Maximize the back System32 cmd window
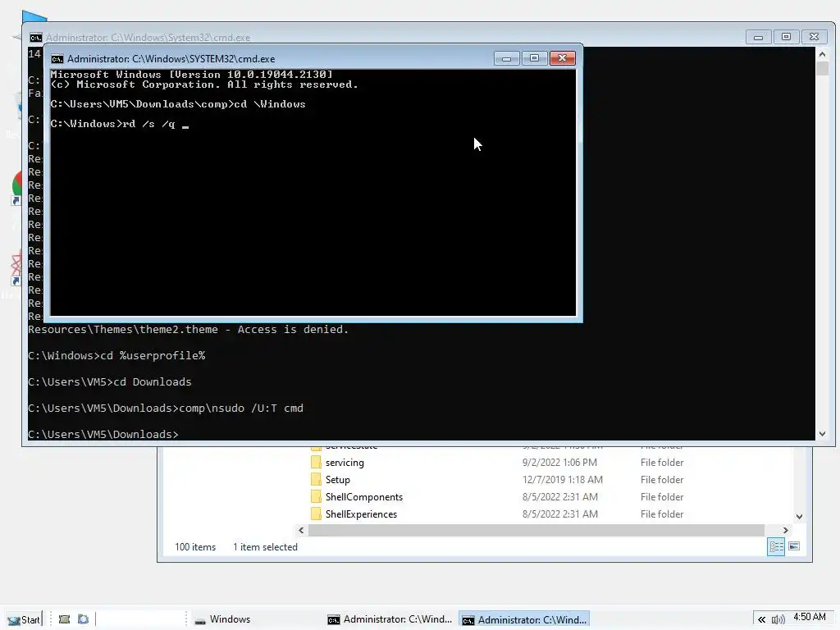840x630 pixels. pyautogui.click(x=786, y=37)
